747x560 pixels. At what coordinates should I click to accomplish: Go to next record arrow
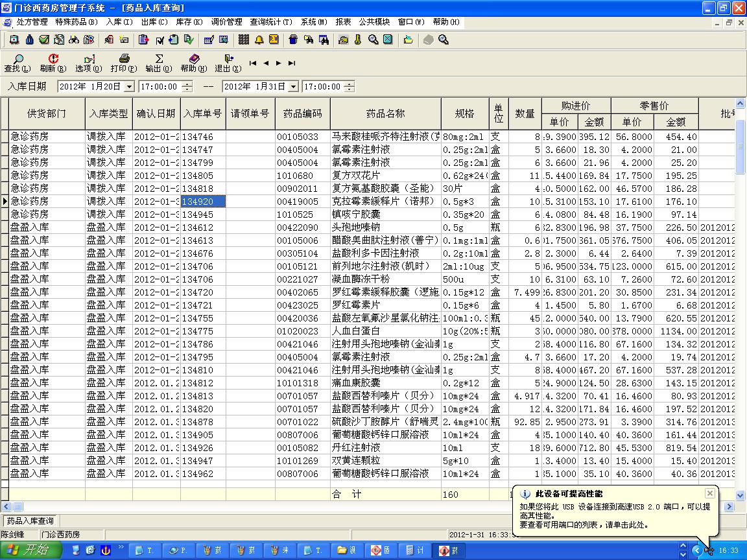coord(279,63)
